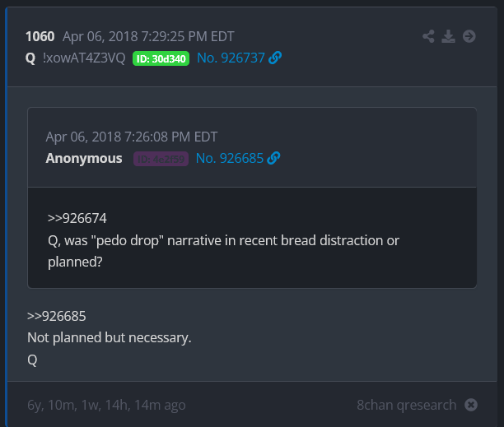Click the >>926685 reply reference
Screen dimensions: 504x427
56,316
